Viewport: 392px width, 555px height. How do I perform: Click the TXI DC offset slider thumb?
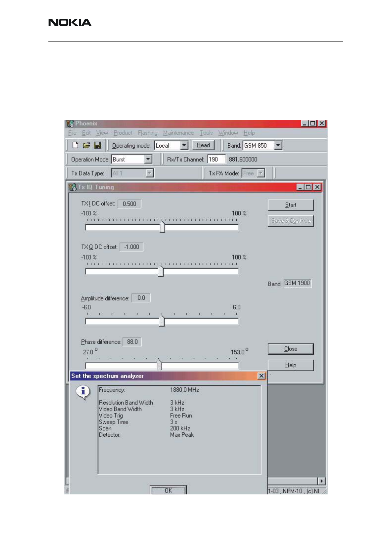tap(162, 227)
